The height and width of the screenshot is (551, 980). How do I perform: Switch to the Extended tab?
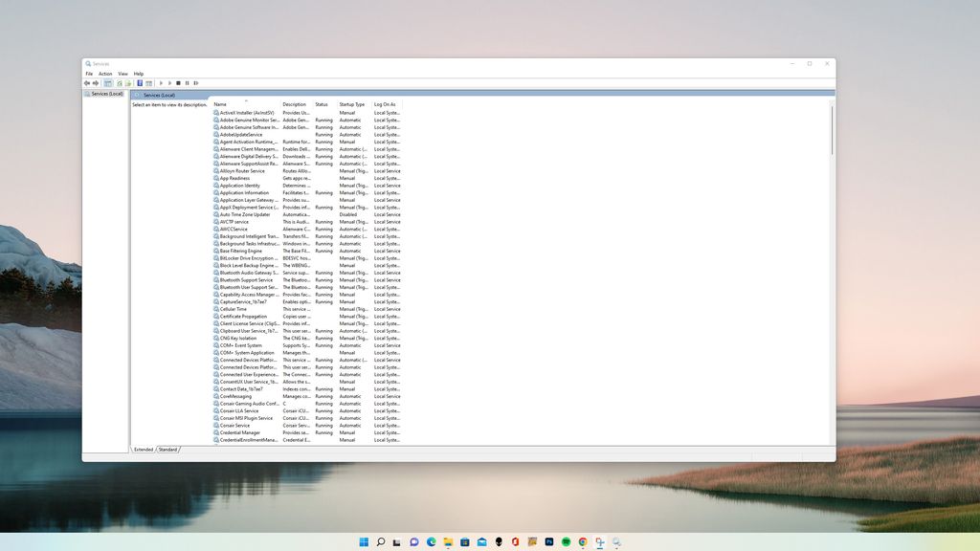144,449
